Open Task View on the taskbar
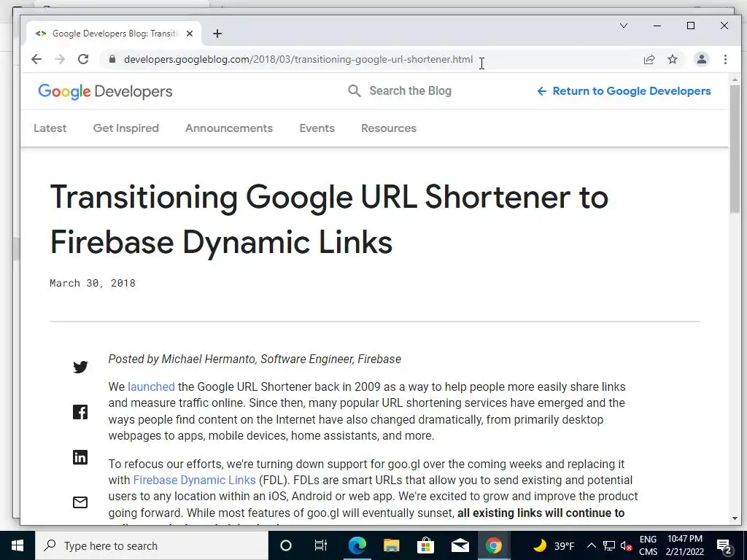 point(321,545)
